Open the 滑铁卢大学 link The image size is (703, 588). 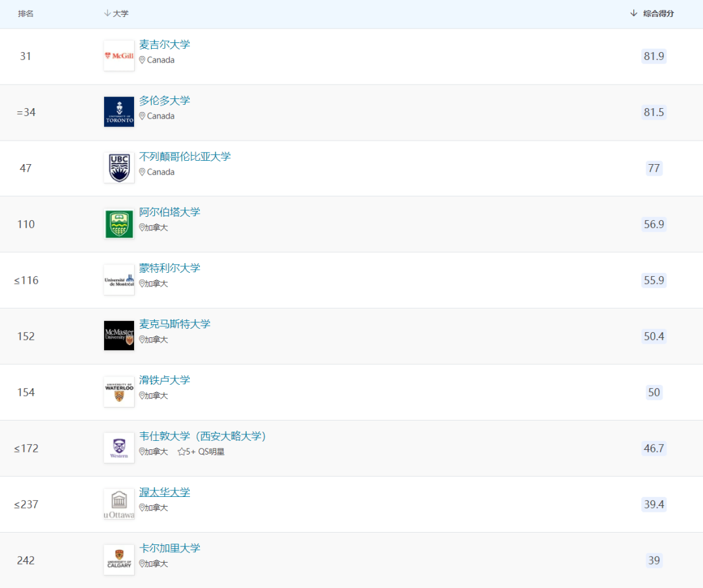click(x=165, y=380)
